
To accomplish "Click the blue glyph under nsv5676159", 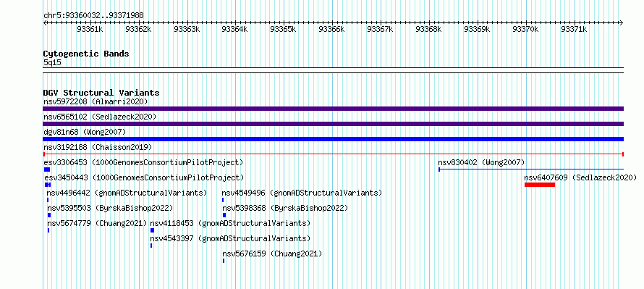I will click(x=224, y=261).
